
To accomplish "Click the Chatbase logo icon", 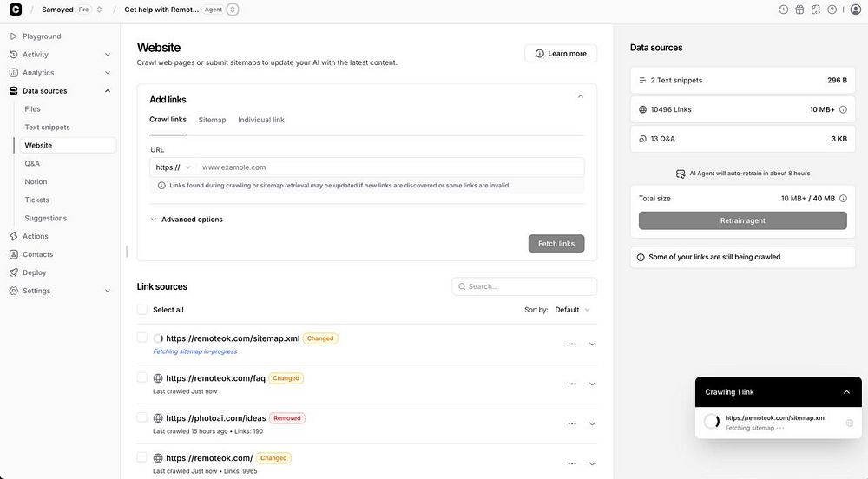I will [x=16, y=10].
